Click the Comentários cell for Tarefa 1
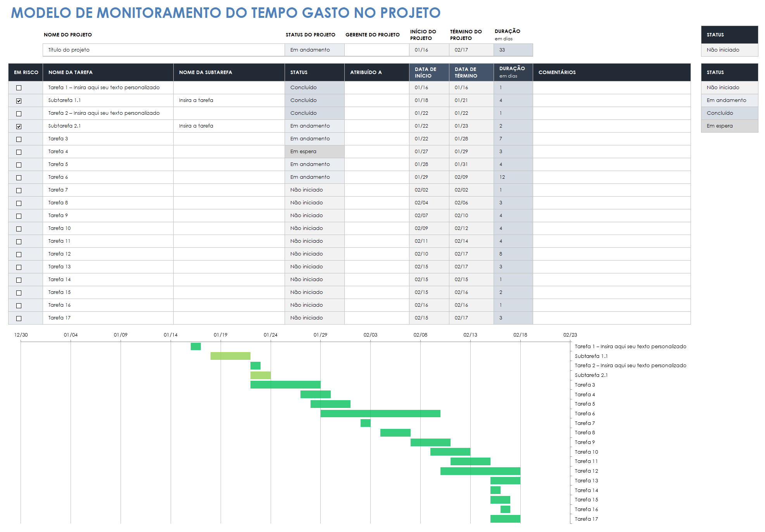 click(611, 88)
